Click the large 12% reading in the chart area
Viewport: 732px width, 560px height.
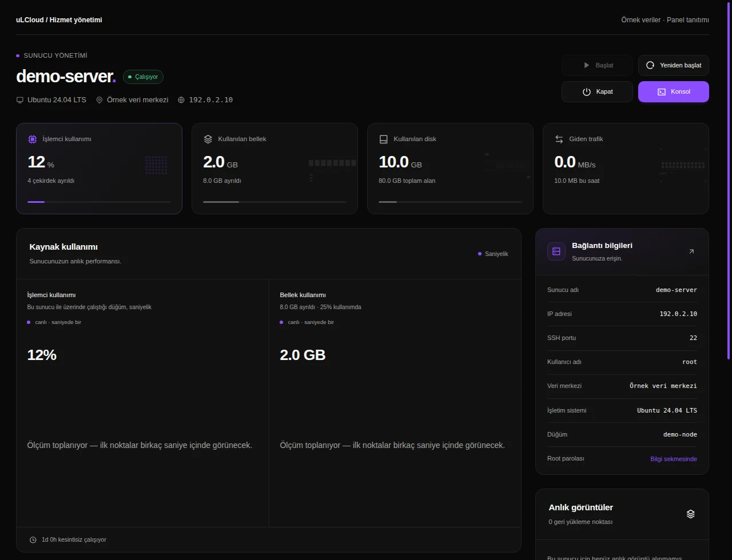pyautogui.click(x=42, y=355)
